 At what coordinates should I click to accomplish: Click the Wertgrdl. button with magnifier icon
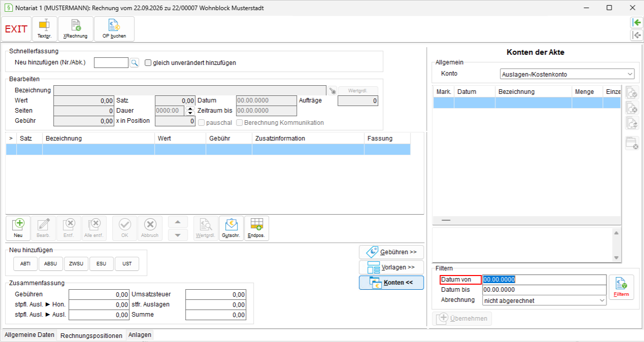pyautogui.click(x=206, y=228)
